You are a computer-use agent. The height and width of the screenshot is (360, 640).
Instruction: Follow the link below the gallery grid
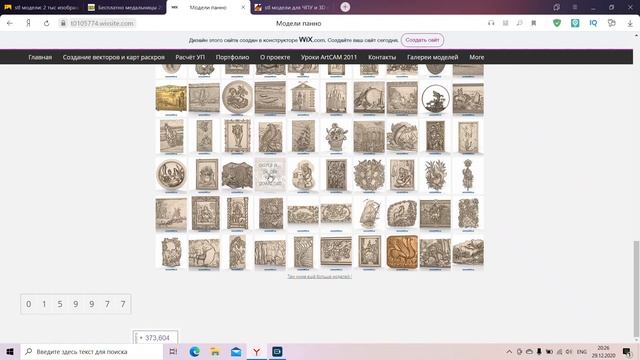pyautogui.click(x=319, y=276)
